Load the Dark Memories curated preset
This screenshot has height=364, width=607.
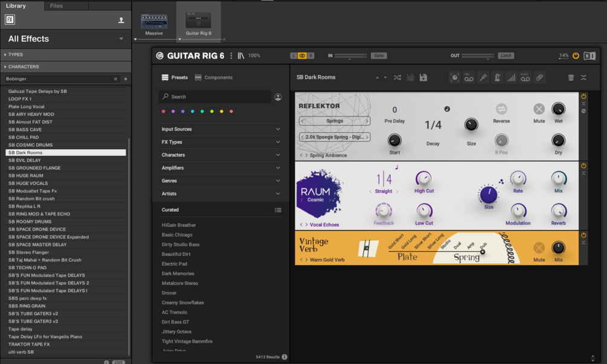point(178,273)
